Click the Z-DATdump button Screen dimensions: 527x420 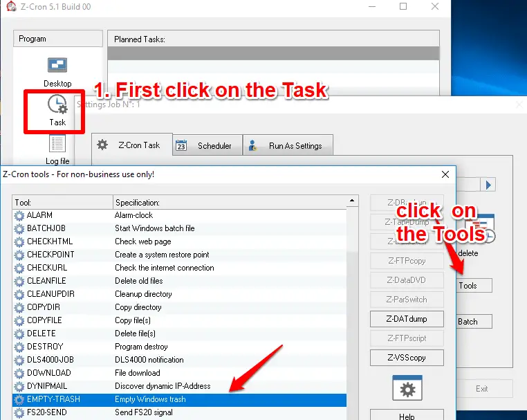[407, 319]
